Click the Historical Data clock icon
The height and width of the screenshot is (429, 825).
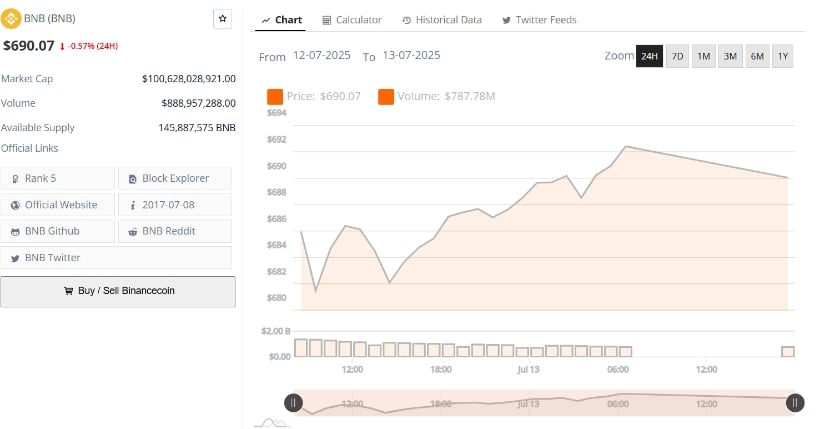tap(407, 21)
